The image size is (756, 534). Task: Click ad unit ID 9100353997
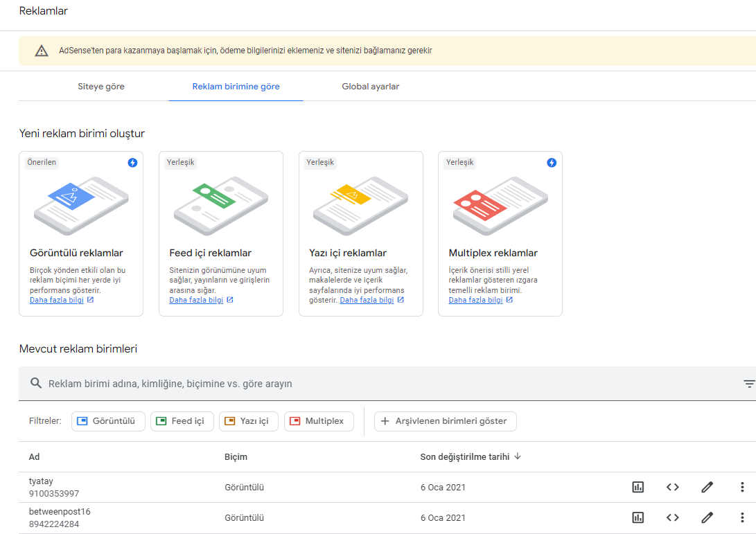pos(54,494)
